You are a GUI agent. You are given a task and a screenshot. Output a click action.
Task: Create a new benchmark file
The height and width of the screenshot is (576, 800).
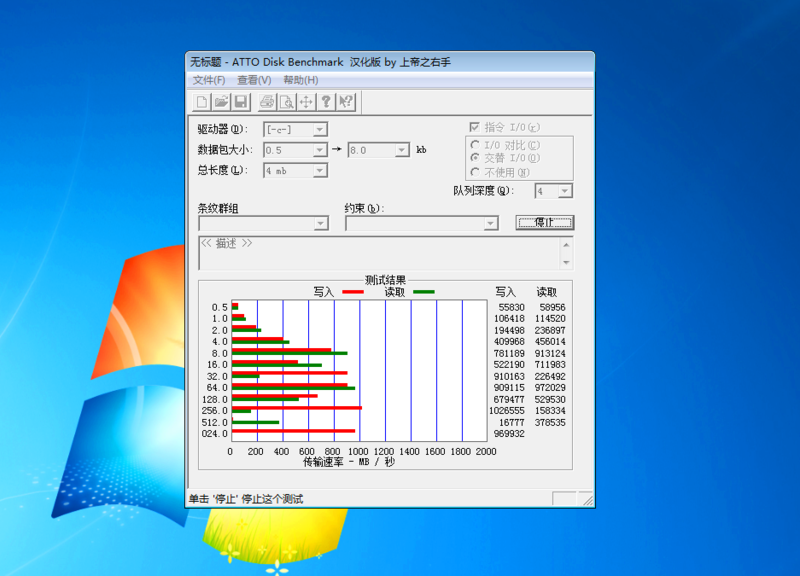coord(202,101)
